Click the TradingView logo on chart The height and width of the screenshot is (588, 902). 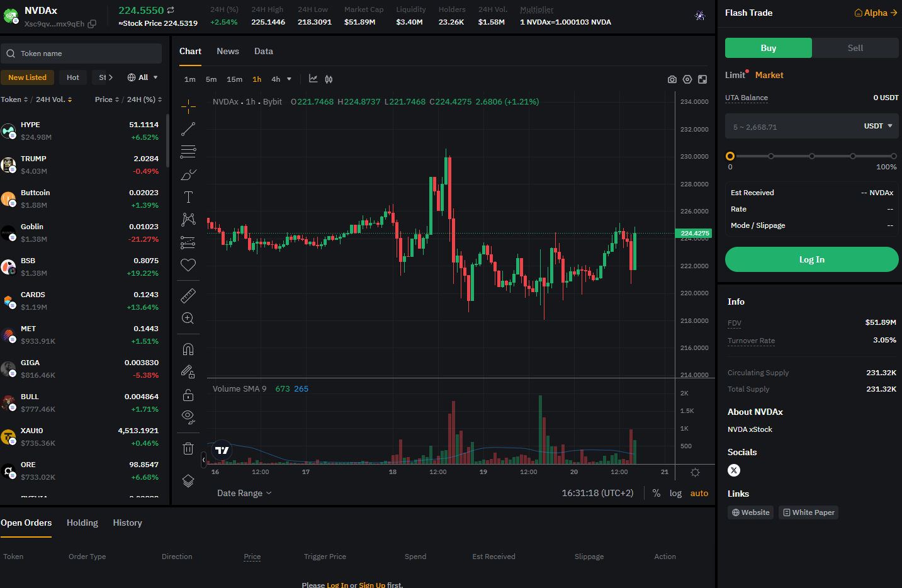222,450
